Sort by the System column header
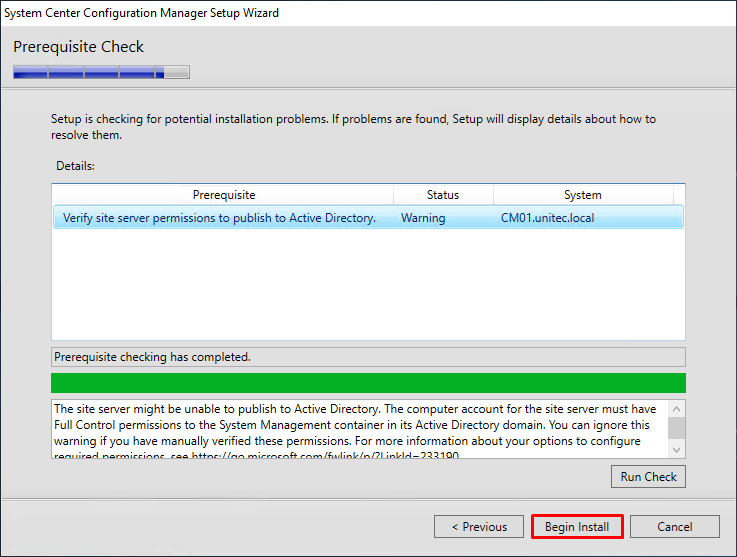 [582, 195]
